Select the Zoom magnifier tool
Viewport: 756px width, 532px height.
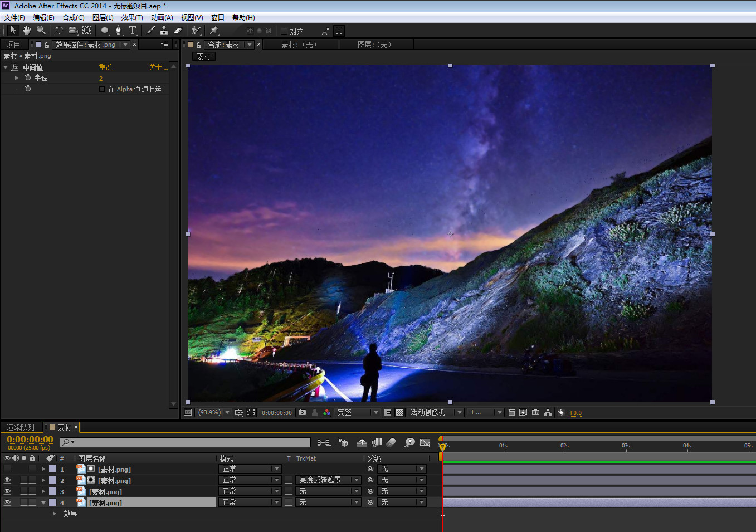click(x=41, y=31)
